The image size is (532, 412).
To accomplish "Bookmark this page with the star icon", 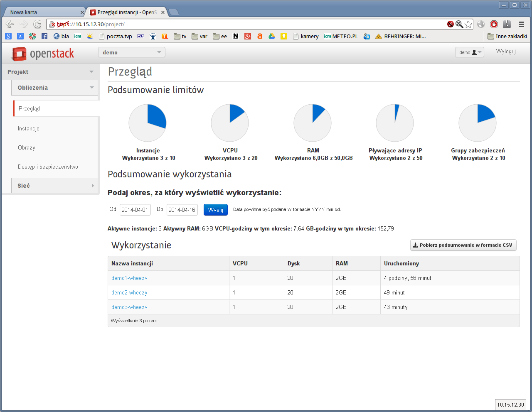I will click(468, 24).
